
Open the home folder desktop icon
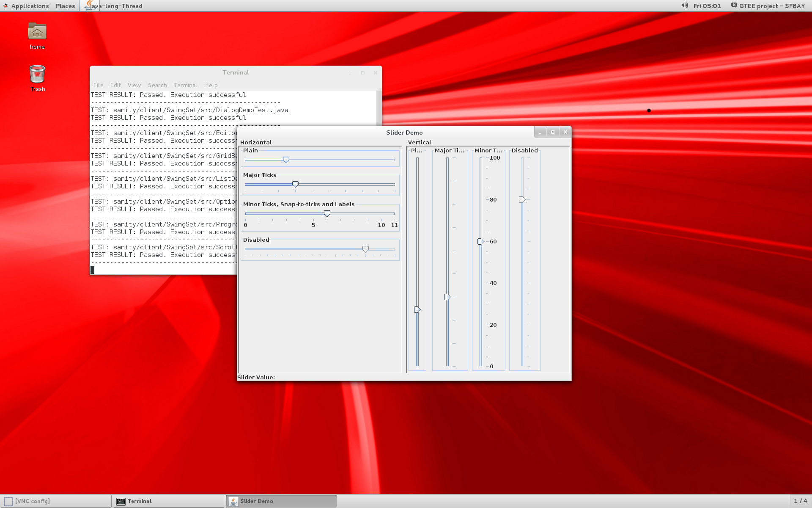(x=37, y=32)
